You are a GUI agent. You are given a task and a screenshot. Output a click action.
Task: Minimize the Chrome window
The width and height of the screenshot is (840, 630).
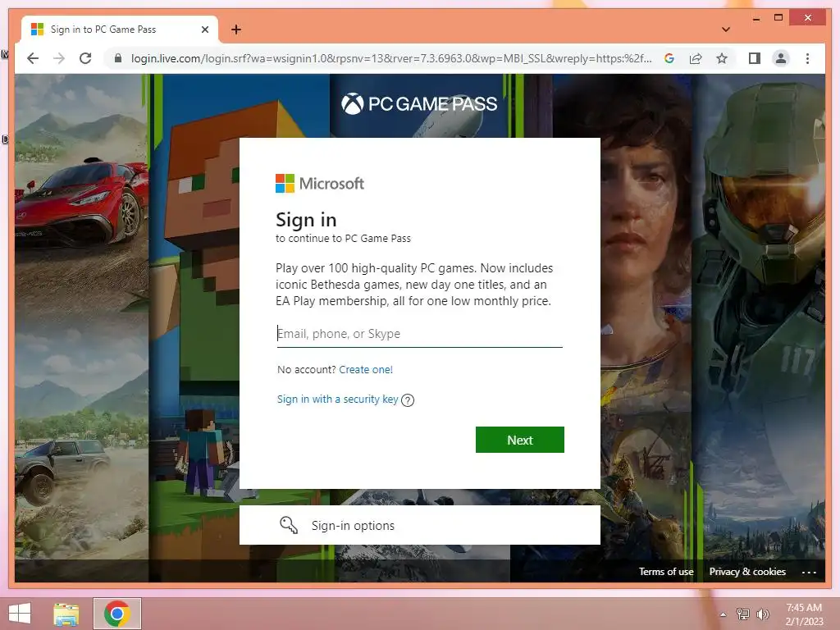(x=756, y=18)
